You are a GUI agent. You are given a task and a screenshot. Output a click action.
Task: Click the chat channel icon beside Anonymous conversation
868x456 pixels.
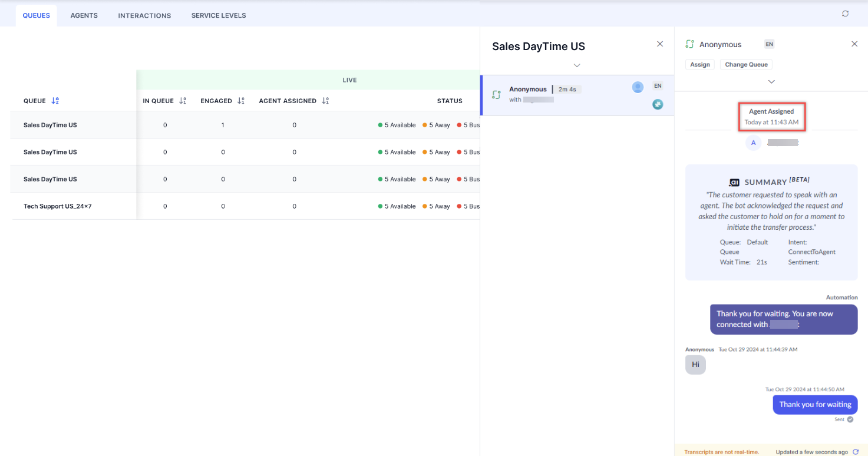click(x=496, y=94)
